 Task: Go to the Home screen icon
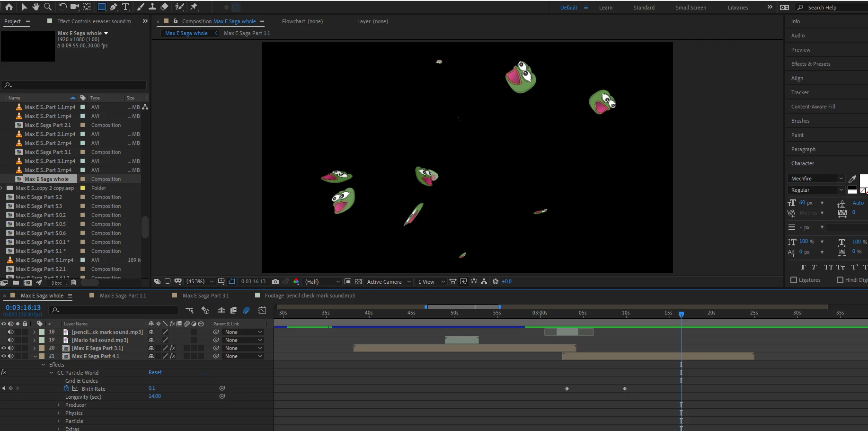[9, 7]
